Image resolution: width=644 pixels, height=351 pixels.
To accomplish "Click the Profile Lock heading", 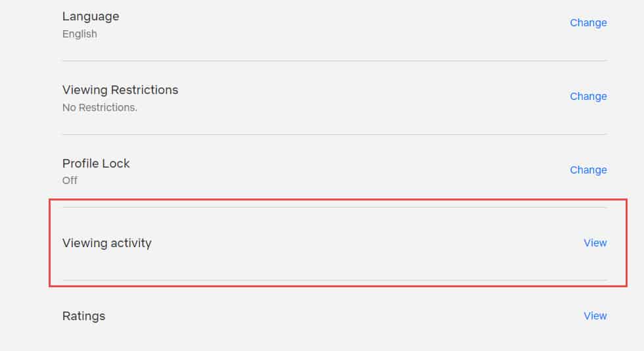I will click(96, 163).
